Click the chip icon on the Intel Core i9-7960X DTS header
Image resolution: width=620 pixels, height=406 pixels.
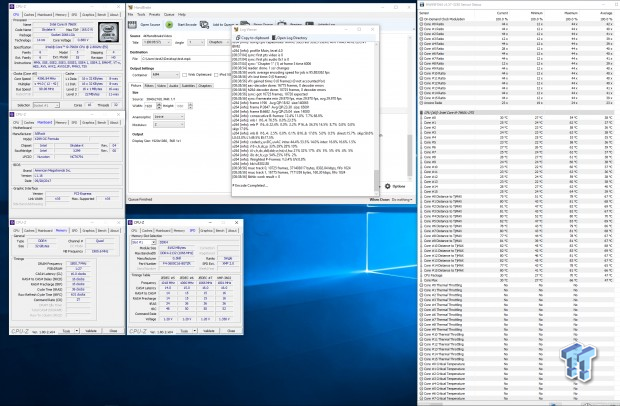click(421, 113)
